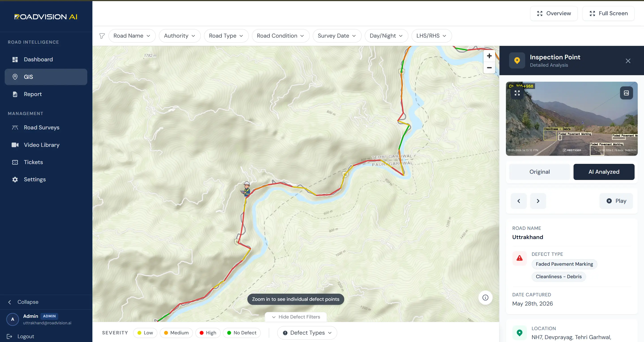Click the red defect warning triangle icon
Screen dimensions: 644x342
coord(520,258)
